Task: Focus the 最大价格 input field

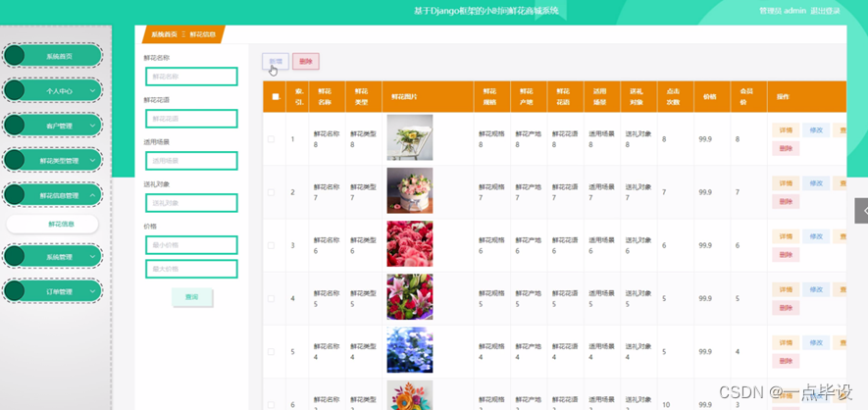Action: click(x=191, y=269)
